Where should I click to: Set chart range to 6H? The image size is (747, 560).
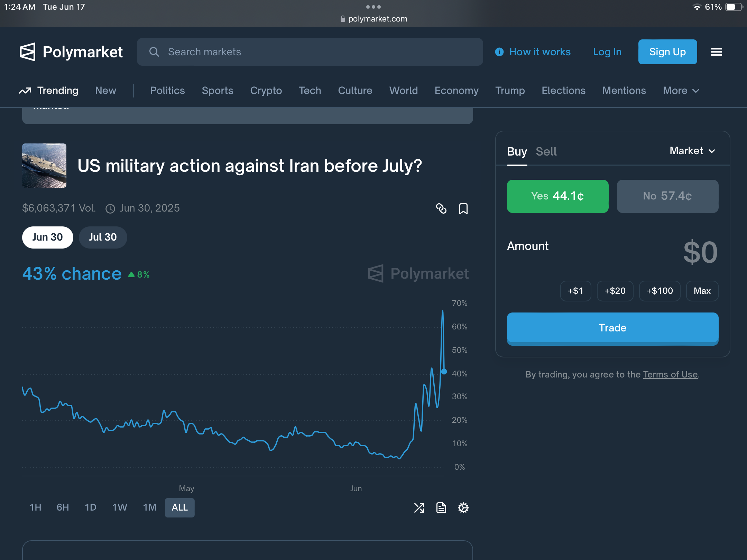click(x=63, y=507)
